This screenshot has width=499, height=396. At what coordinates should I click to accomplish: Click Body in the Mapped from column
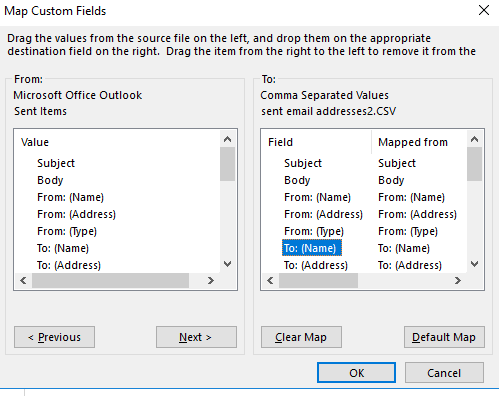[x=391, y=180]
